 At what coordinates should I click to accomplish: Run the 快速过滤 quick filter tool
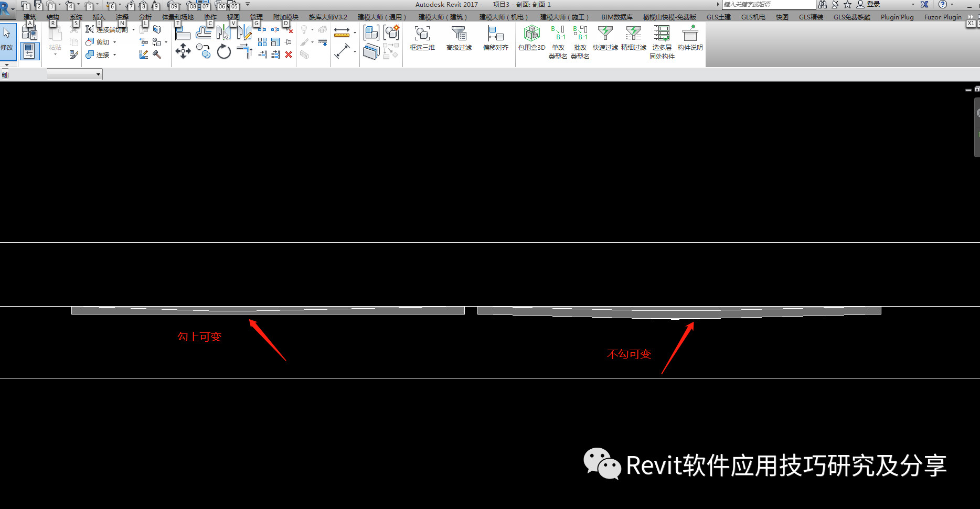tap(605, 38)
